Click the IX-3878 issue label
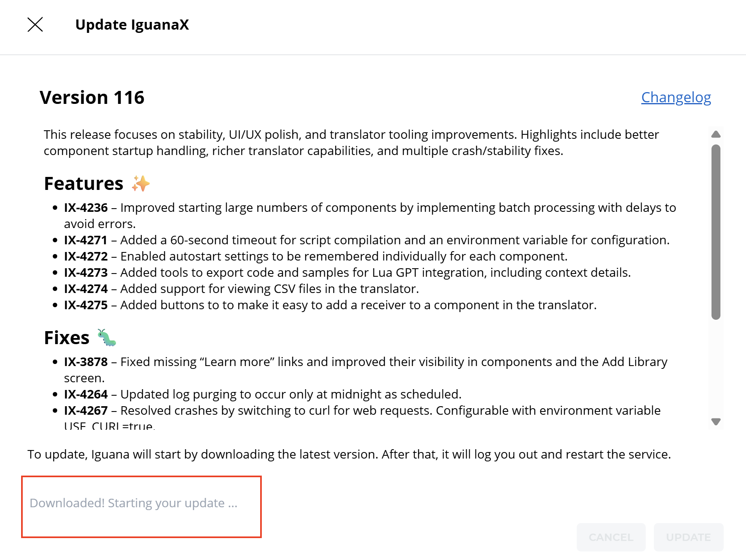This screenshot has width=746, height=560. click(x=86, y=362)
